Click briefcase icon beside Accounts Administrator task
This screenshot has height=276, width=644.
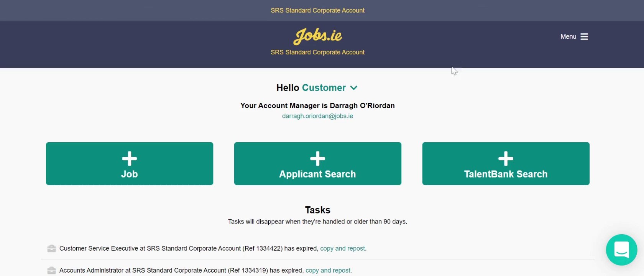coord(51,271)
